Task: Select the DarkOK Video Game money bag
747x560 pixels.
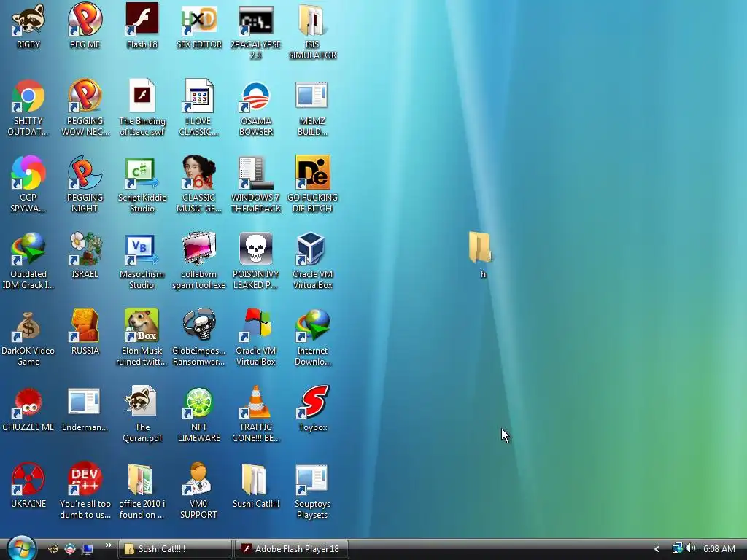Action: tap(28, 326)
